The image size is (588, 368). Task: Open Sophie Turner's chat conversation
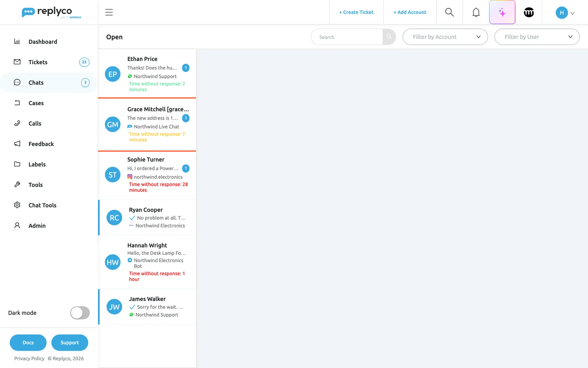(147, 175)
